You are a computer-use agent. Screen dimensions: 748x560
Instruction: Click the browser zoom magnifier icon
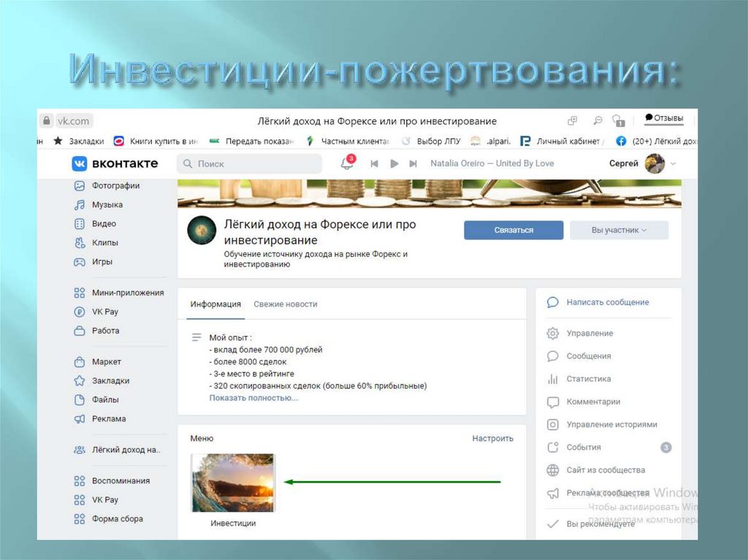(598, 120)
